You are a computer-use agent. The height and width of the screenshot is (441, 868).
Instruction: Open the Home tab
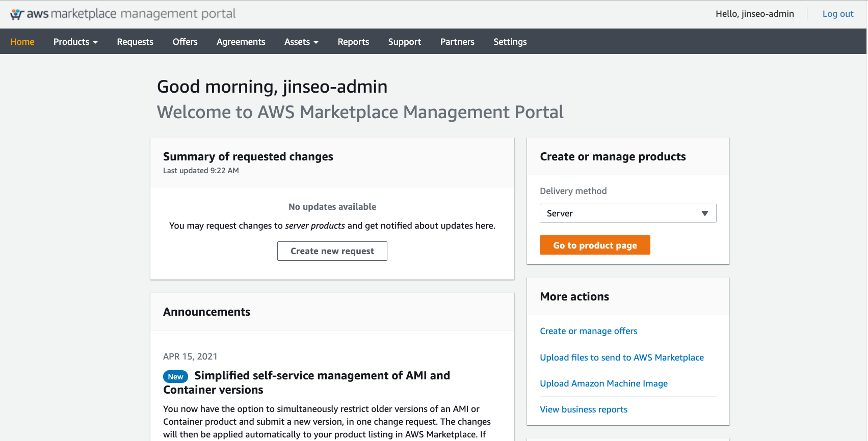tap(22, 42)
